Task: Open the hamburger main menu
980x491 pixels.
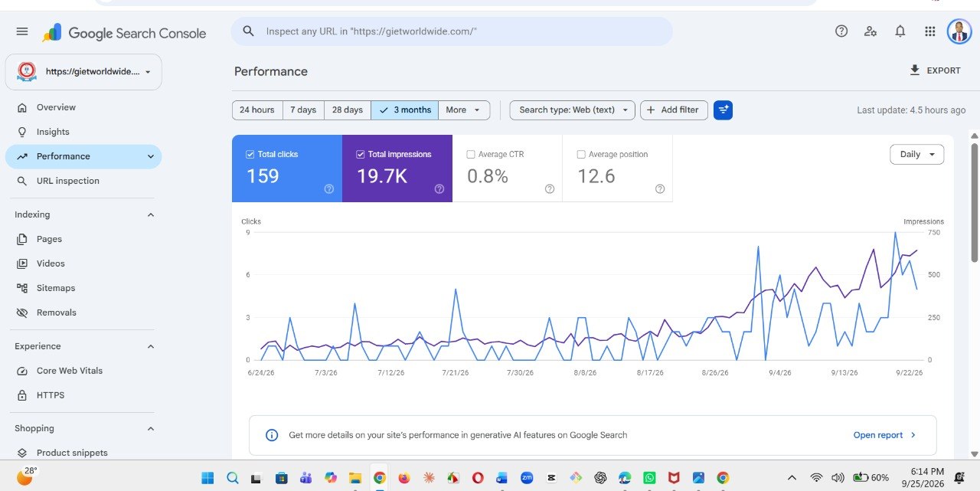Action: point(22,31)
